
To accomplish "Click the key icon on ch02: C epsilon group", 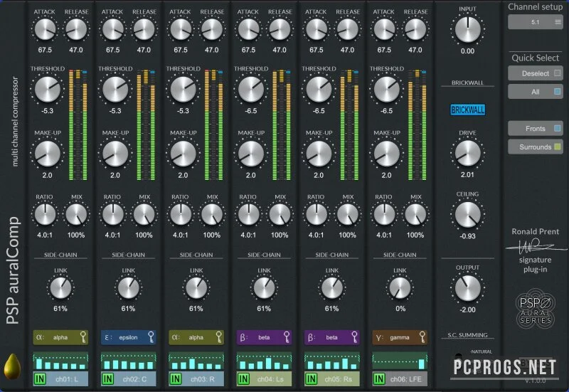I will click(x=151, y=337).
